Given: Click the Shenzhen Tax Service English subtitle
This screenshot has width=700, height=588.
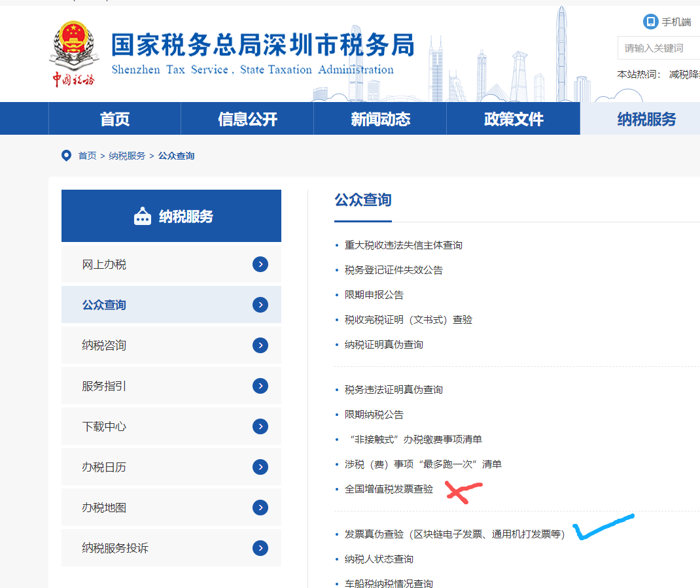Looking at the screenshot, I should click(253, 69).
